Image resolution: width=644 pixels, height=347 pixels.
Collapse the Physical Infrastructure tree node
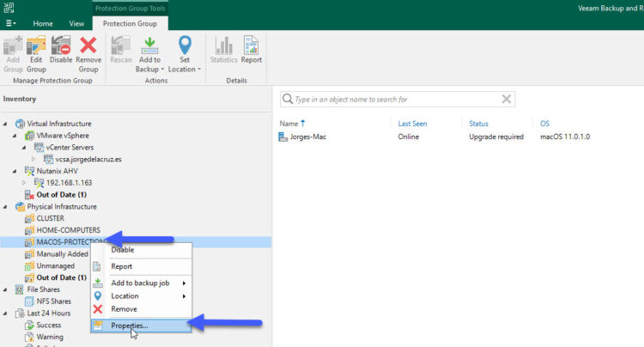(x=5, y=206)
